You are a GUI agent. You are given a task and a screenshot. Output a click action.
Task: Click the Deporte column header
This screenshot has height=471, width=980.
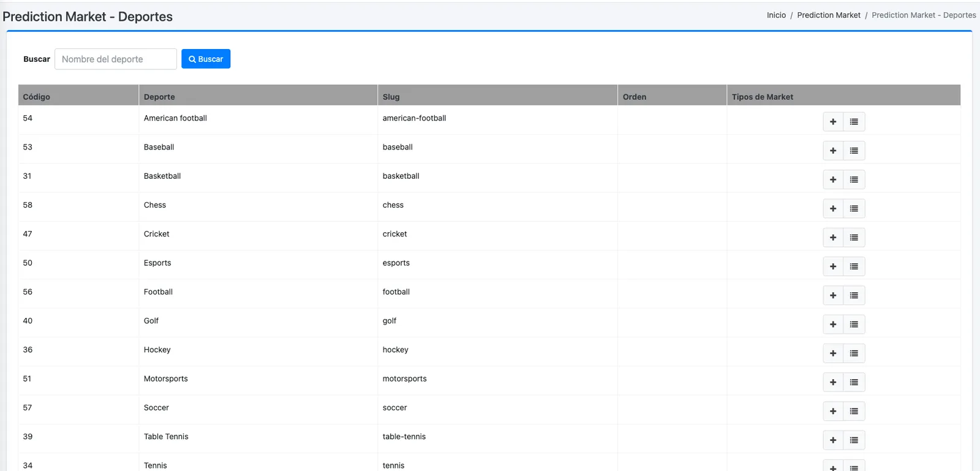258,96
